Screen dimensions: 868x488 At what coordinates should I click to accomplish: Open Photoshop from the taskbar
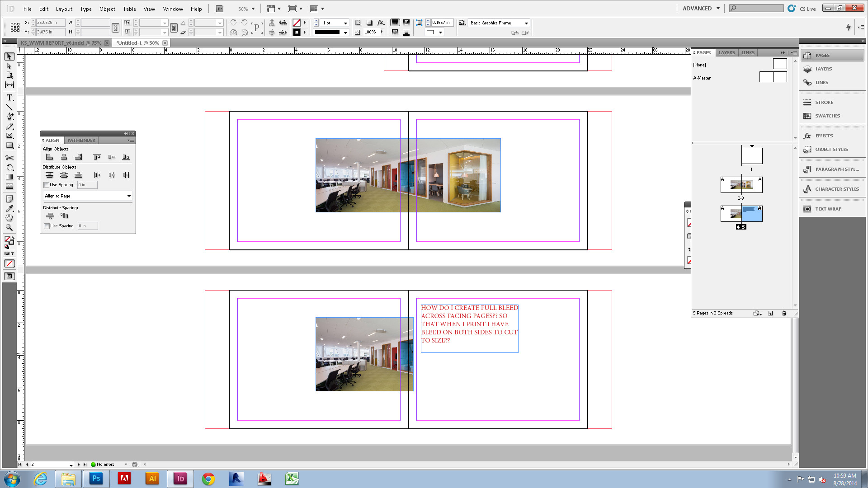pos(96,479)
